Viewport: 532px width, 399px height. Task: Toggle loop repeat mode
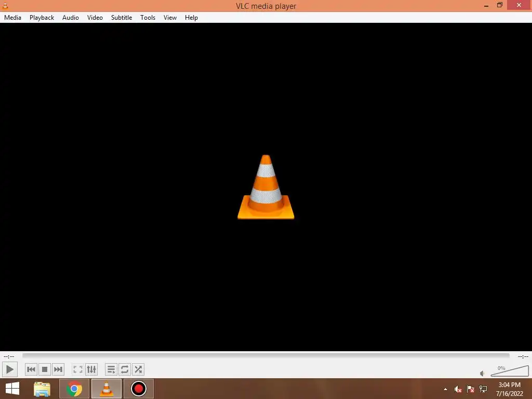[125, 369]
